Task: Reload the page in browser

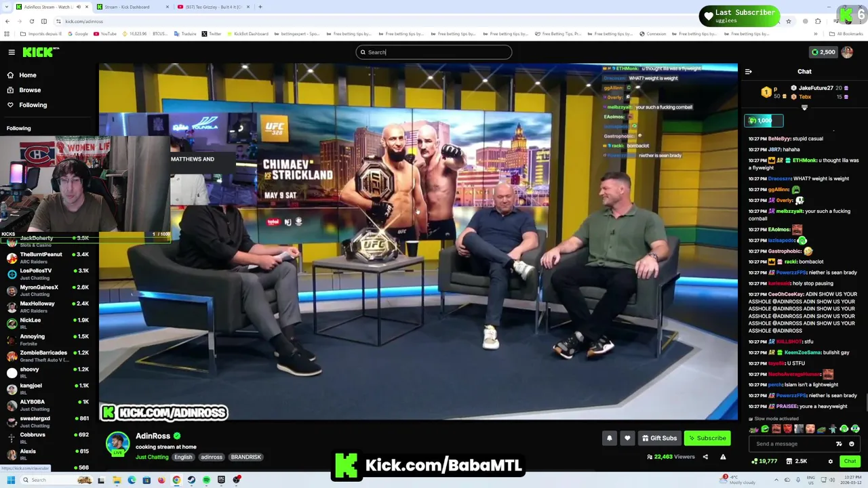Action: click(31, 21)
